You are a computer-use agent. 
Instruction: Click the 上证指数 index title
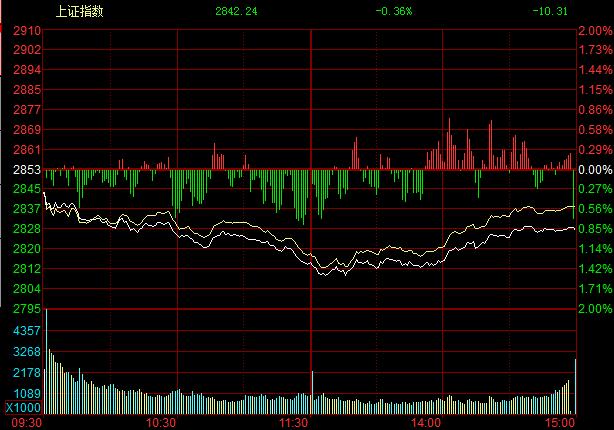coord(79,11)
